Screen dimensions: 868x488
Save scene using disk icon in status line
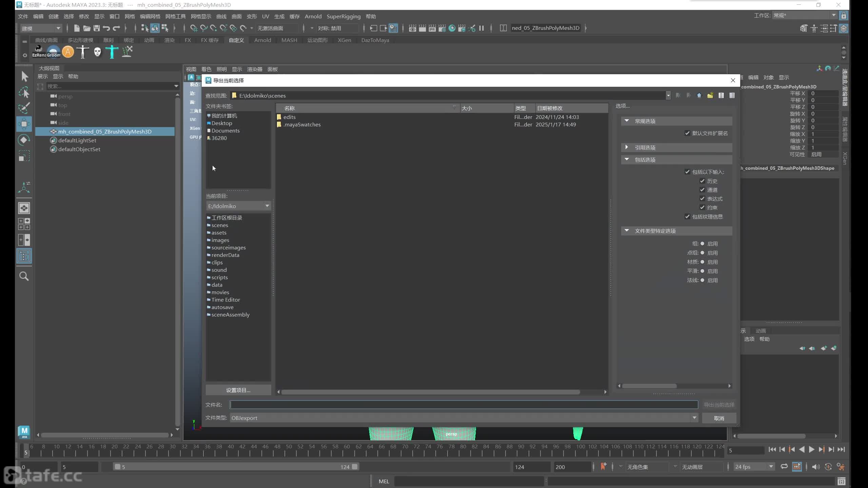[x=97, y=28]
